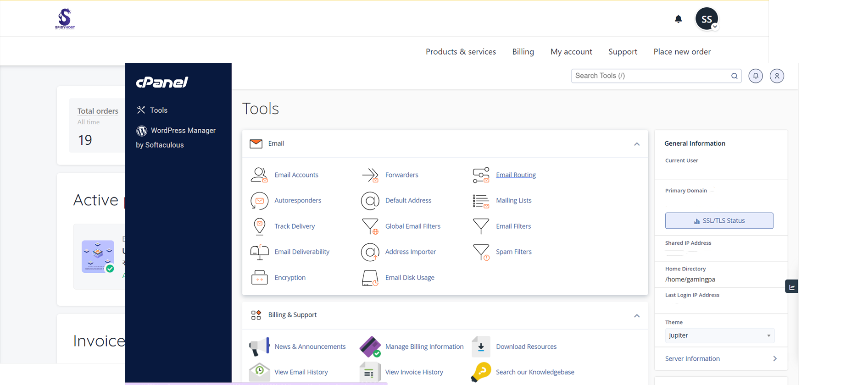
Task: Click the Address Importer icon
Action: pos(370,252)
